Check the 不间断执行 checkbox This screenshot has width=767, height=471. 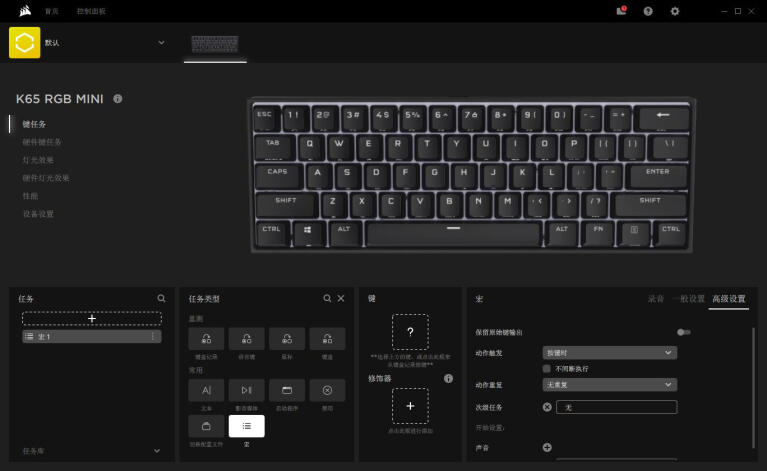546,369
